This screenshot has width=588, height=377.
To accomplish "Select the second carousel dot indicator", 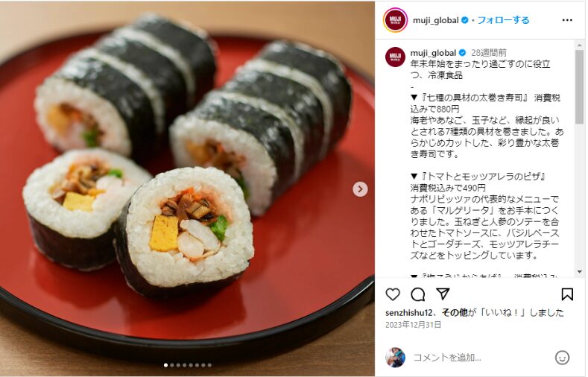I will click(172, 365).
